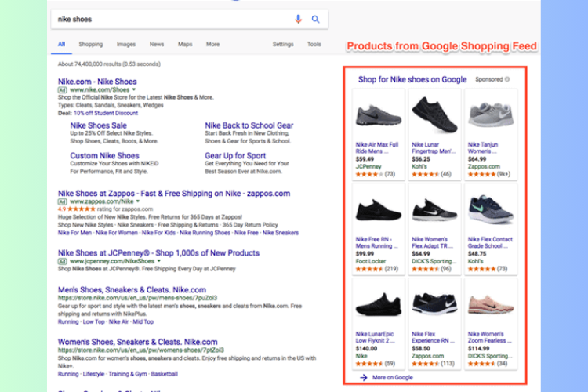Click About 74,400,000 results text

pyautogui.click(x=109, y=64)
